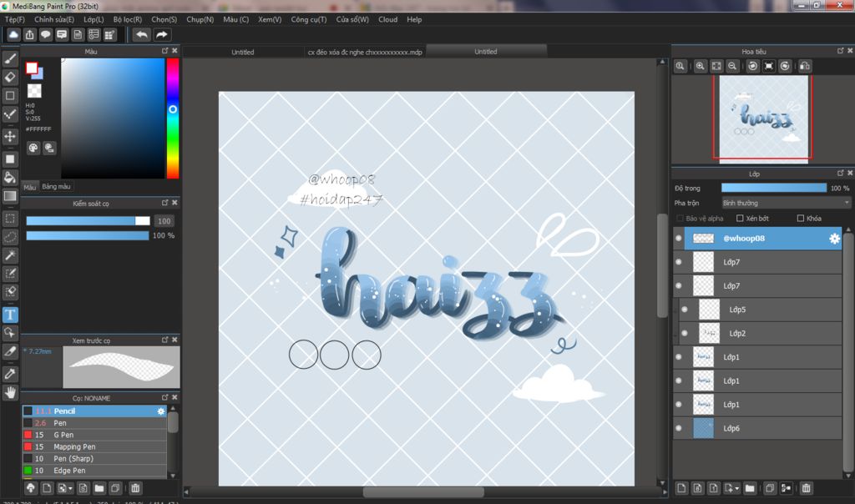Toggle visibility of @whoop08 layer

point(678,238)
